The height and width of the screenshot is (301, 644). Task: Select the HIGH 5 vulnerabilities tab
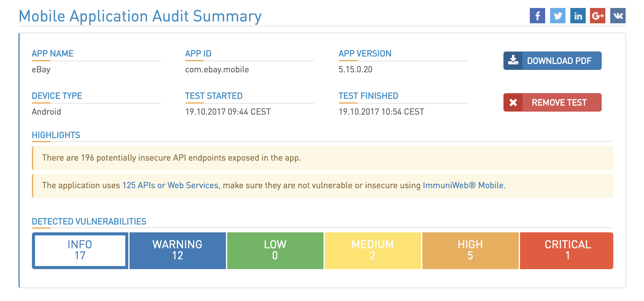[x=471, y=250]
